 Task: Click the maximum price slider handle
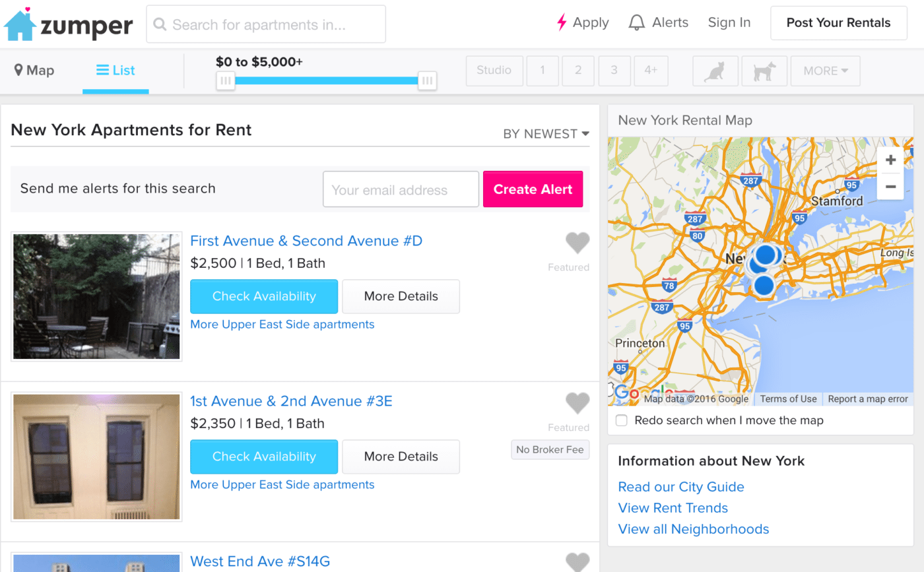(x=427, y=80)
